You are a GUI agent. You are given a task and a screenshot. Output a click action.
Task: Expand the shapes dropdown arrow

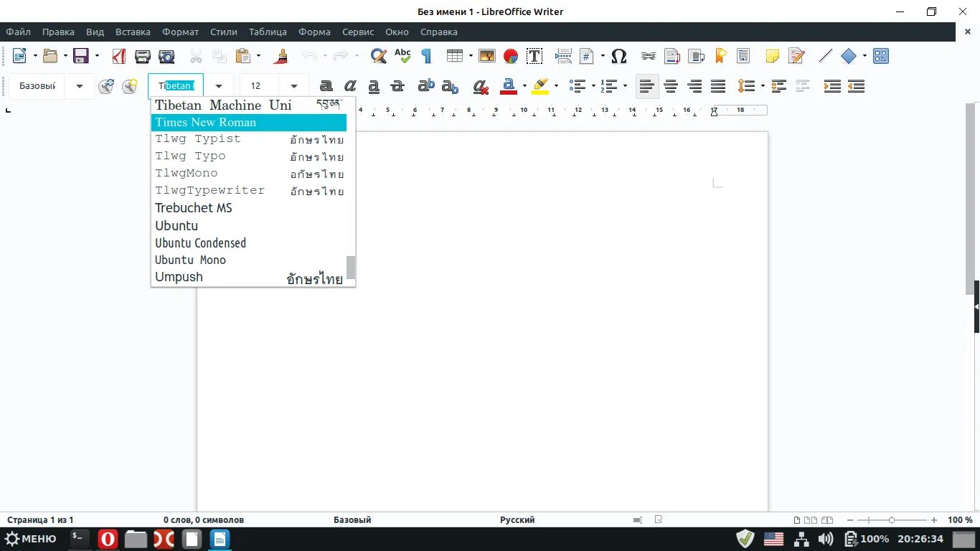click(x=864, y=56)
